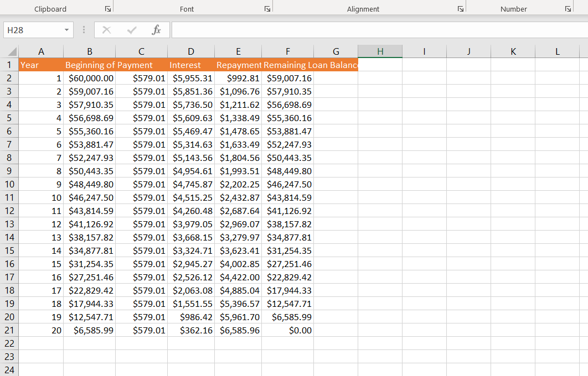Select remaining balance cell $6,585.99 in row 20
This screenshot has width=588, height=376.
click(x=287, y=317)
